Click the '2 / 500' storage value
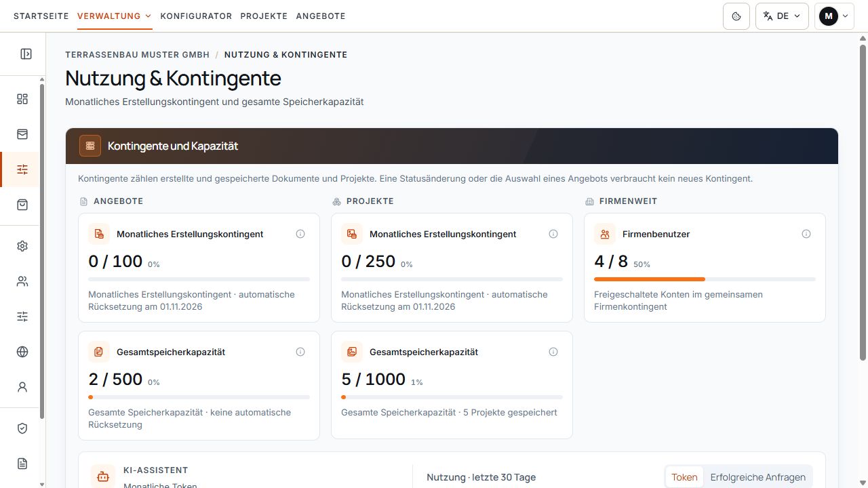The width and height of the screenshot is (868, 488). (x=115, y=379)
